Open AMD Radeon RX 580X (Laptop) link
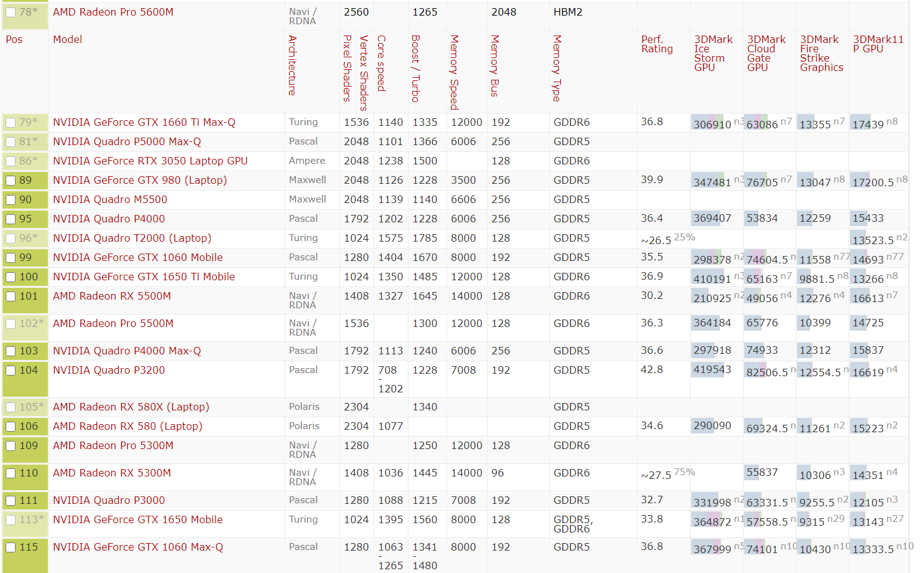This screenshot has width=924, height=573. point(131,407)
